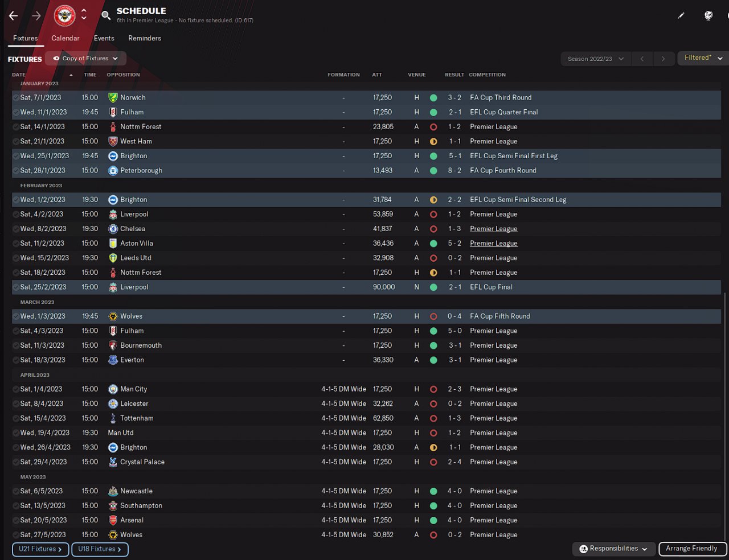The image size is (729, 560).
Task: Open the club switcher chevrons beside the badge
Action: [x=84, y=14]
